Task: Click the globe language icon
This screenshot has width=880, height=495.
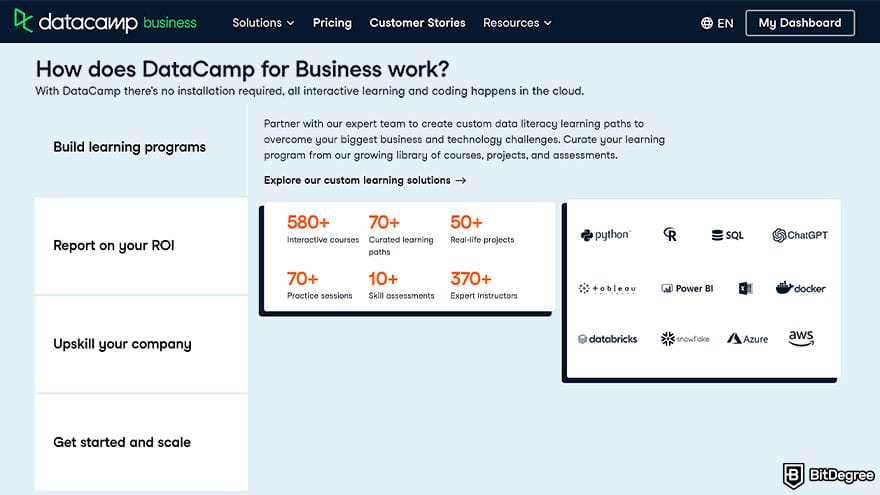Action: tap(707, 23)
